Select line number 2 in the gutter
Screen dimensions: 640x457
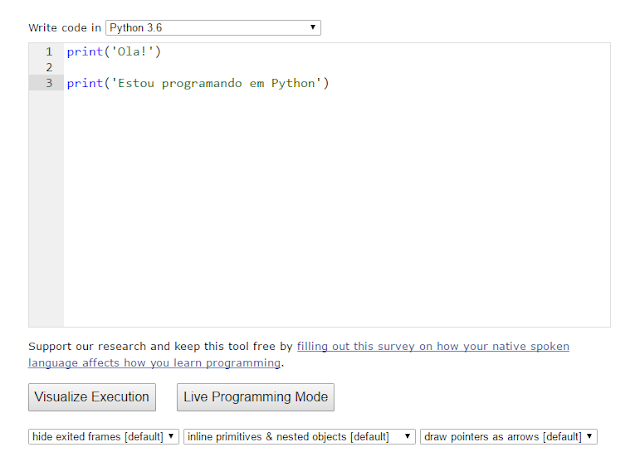(48, 67)
